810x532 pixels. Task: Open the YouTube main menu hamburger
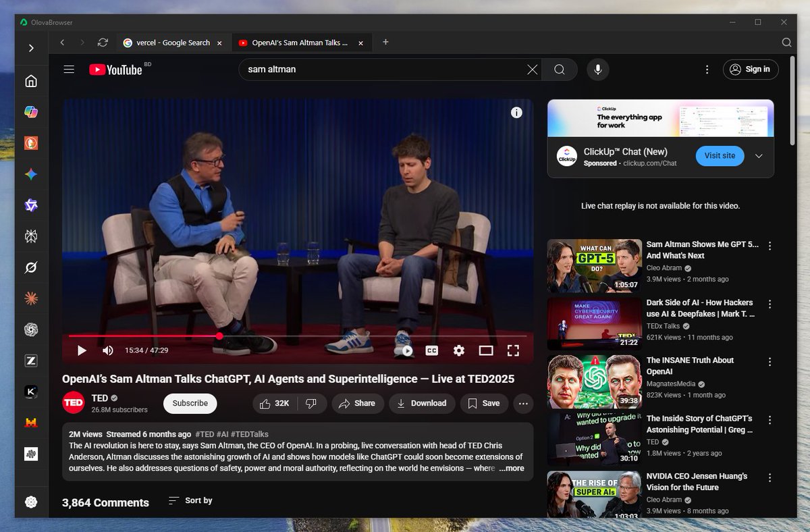point(68,70)
